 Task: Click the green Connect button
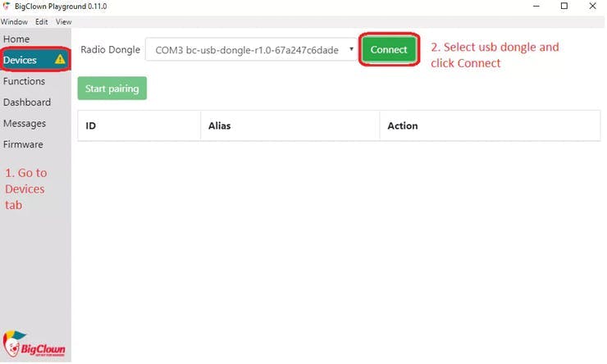coord(389,49)
